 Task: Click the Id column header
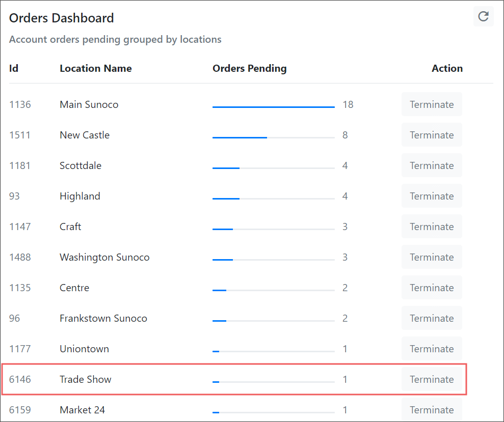pyautogui.click(x=13, y=68)
